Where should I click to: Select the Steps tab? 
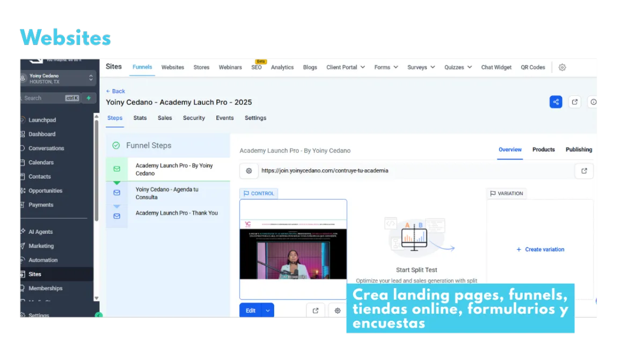115,118
